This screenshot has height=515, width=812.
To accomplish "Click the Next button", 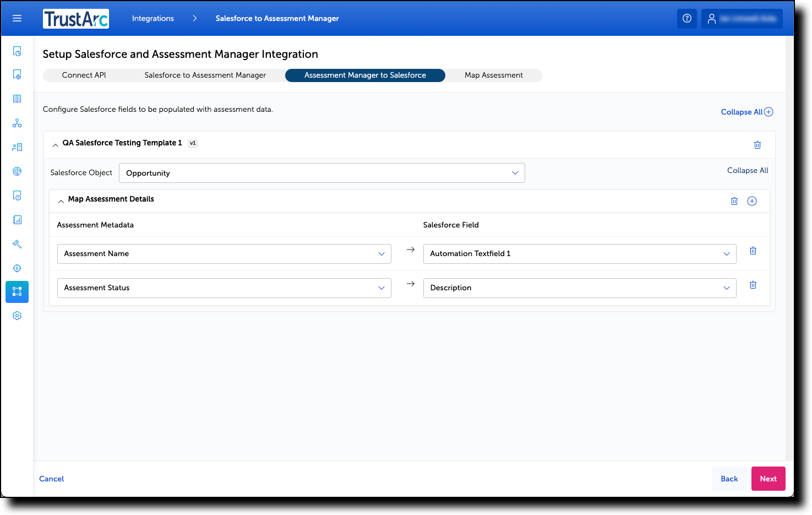I will tap(768, 478).
